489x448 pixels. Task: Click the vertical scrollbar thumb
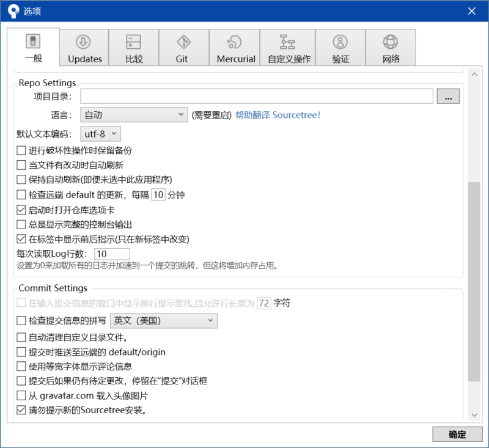[474, 282]
